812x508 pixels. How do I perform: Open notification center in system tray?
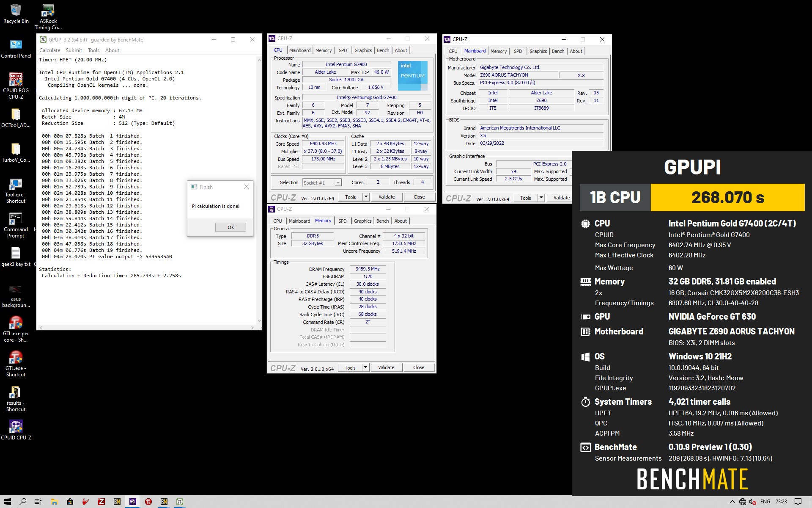[x=798, y=502]
